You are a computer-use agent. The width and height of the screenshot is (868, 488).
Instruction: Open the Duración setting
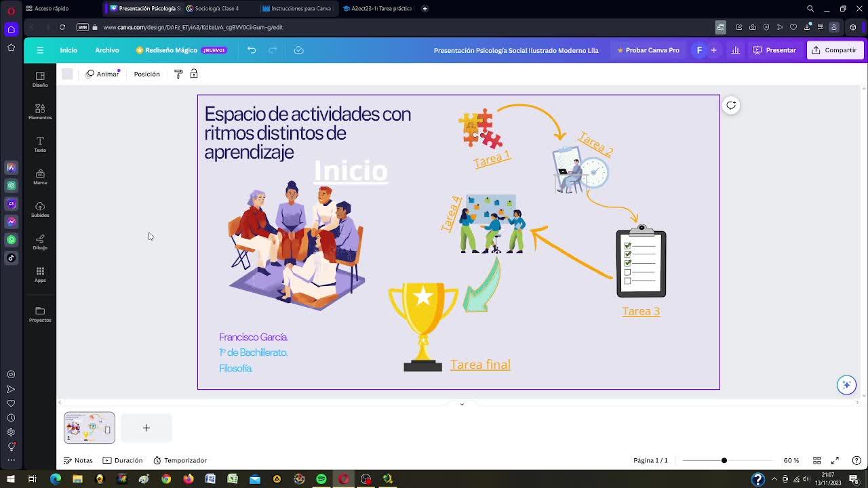[123, 460]
